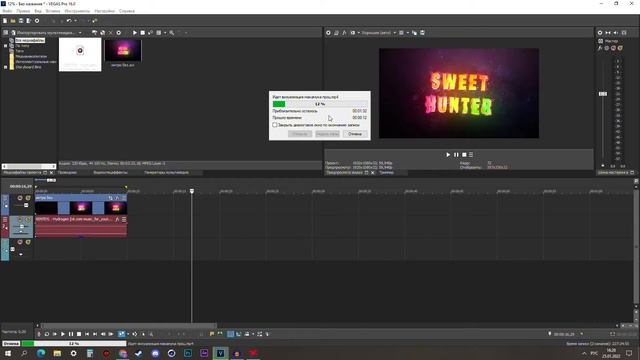Toggle mute on the master bus
This screenshot has width=640, height=360.
click(613, 48)
